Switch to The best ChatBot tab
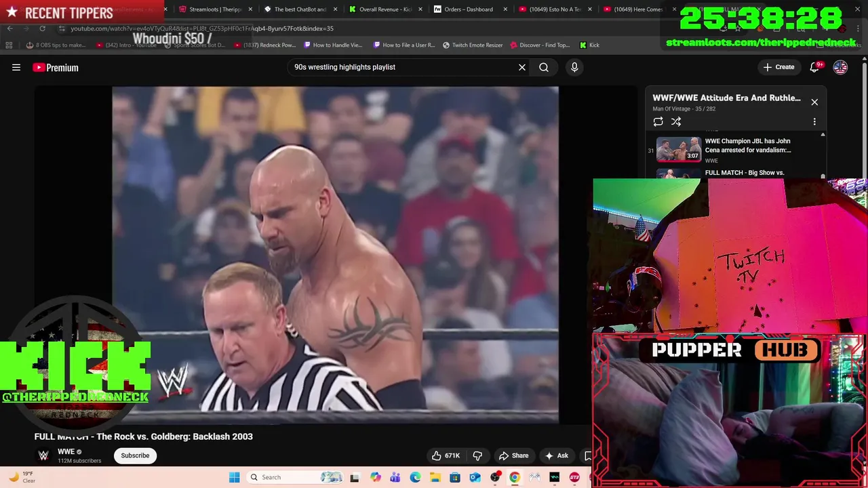 [x=299, y=9]
